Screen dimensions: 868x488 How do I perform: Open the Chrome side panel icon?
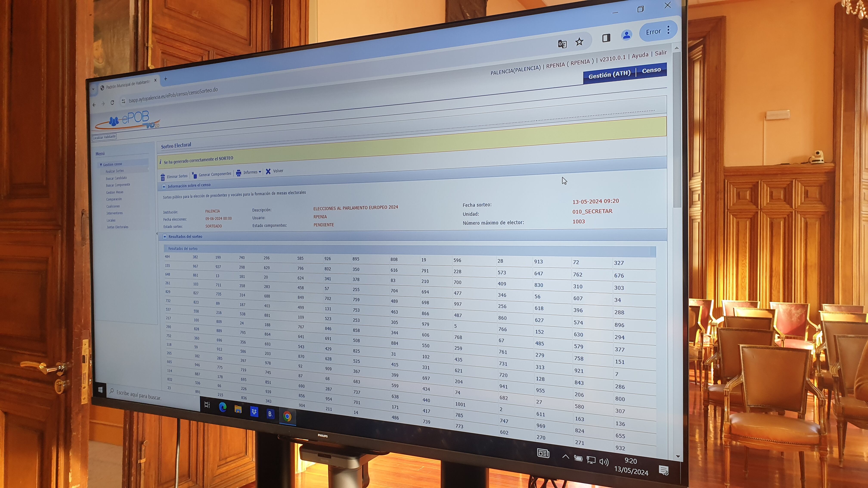pos(606,38)
